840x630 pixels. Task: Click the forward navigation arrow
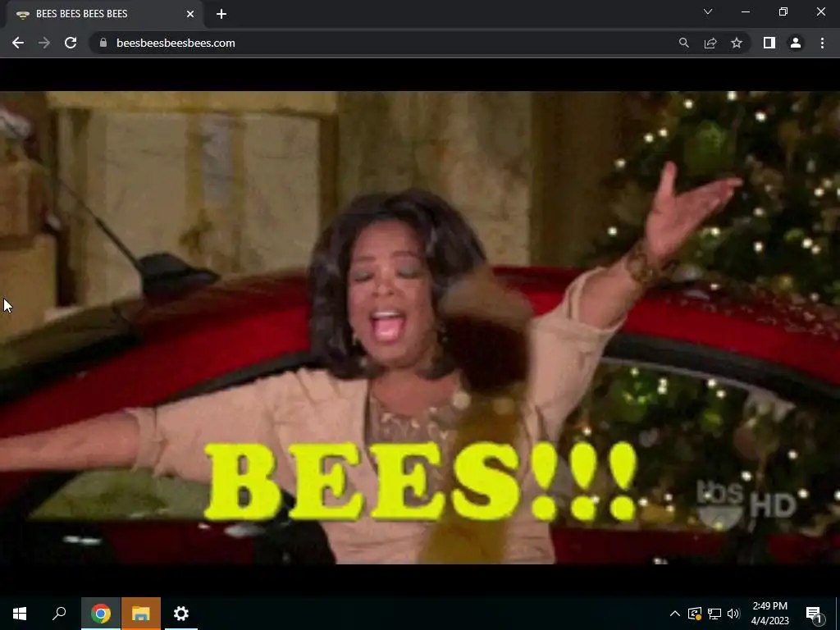(x=44, y=43)
